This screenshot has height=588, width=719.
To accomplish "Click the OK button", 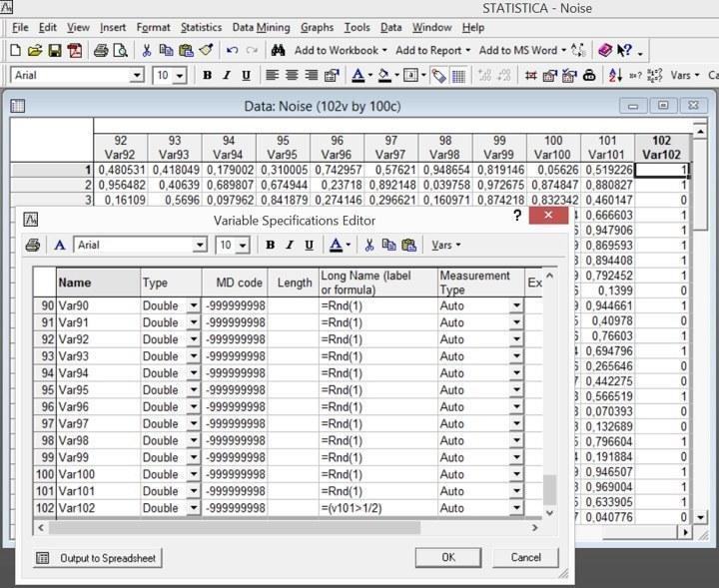I will (448, 557).
